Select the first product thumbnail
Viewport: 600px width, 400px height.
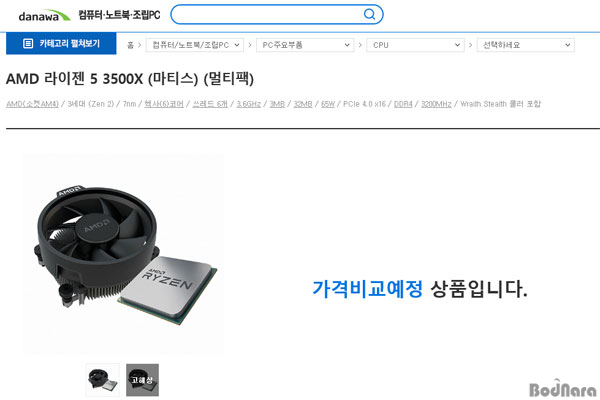(103, 380)
